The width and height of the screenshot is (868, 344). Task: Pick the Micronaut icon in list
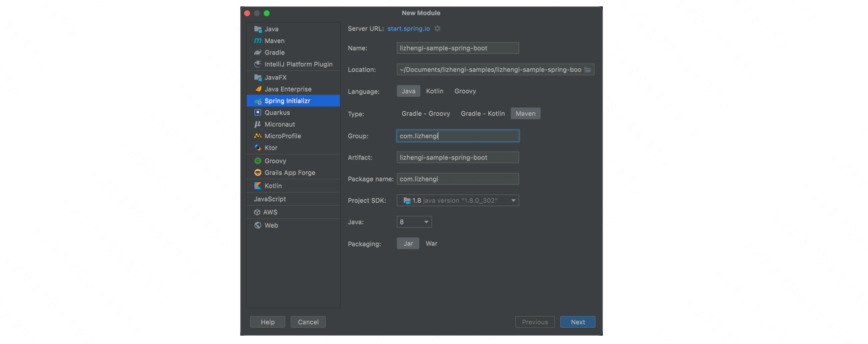click(x=258, y=124)
